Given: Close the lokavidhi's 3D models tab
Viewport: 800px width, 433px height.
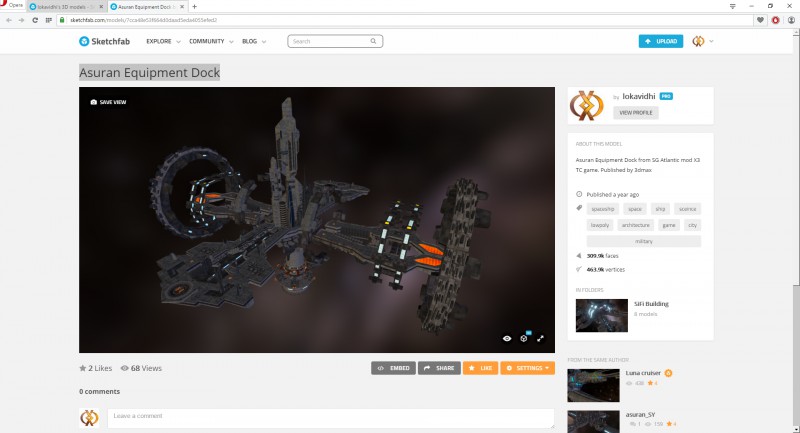Looking at the screenshot, I should coord(101,7).
